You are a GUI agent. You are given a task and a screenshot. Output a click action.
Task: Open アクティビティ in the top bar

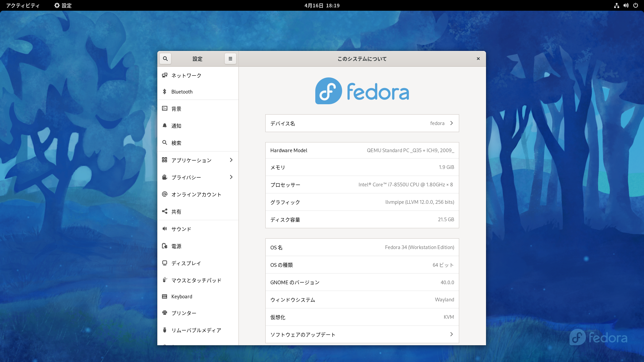[23, 5]
